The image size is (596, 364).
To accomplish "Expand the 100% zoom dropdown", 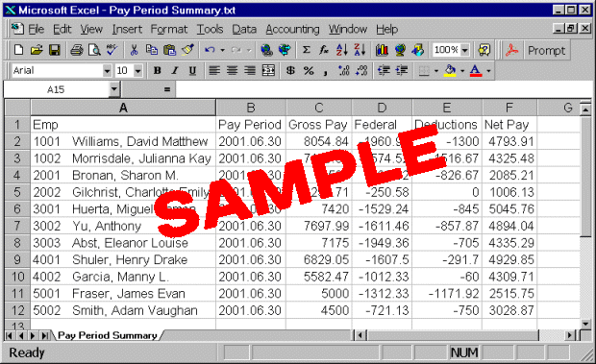I will coord(464,50).
